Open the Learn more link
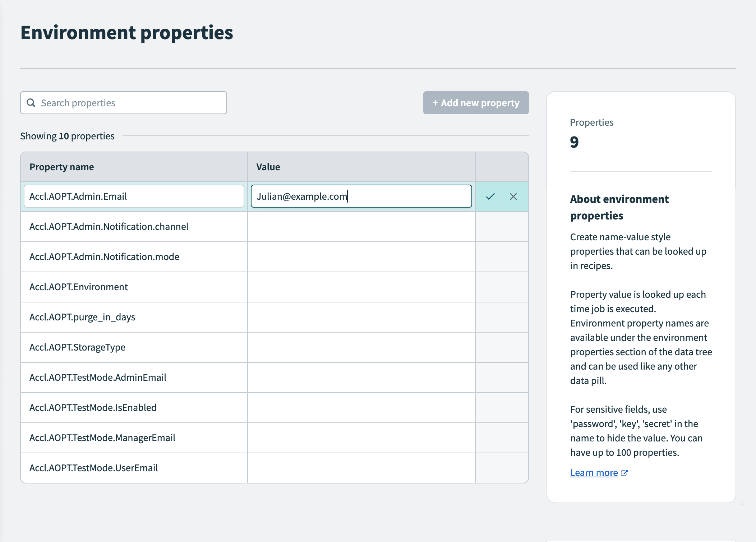 594,472
